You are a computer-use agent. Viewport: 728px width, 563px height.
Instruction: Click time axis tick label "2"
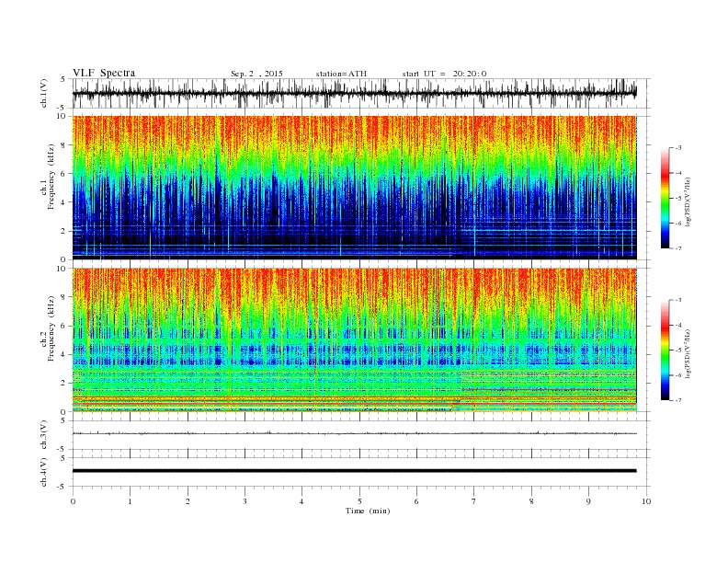188,501
